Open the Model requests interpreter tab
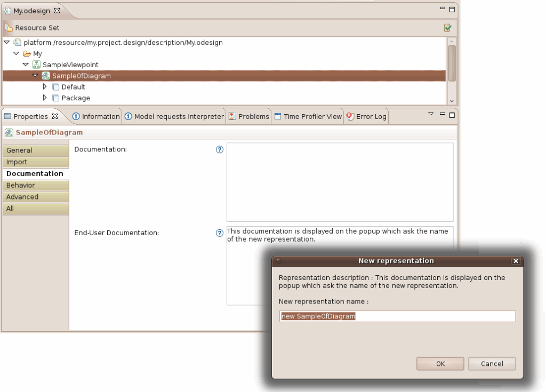This screenshot has width=546, height=392. pyautogui.click(x=174, y=116)
